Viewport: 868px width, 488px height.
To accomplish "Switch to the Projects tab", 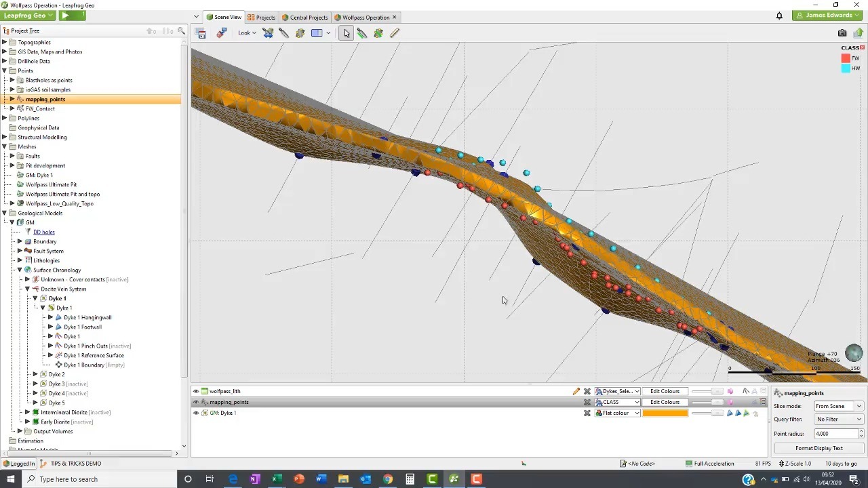I will pos(261,17).
